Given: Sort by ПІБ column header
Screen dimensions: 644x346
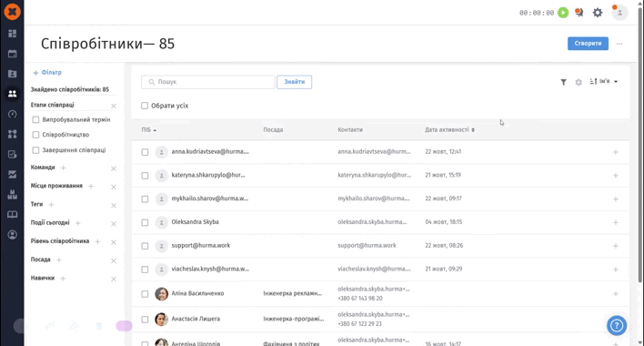Looking at the screenshot, I should [148, 130].
